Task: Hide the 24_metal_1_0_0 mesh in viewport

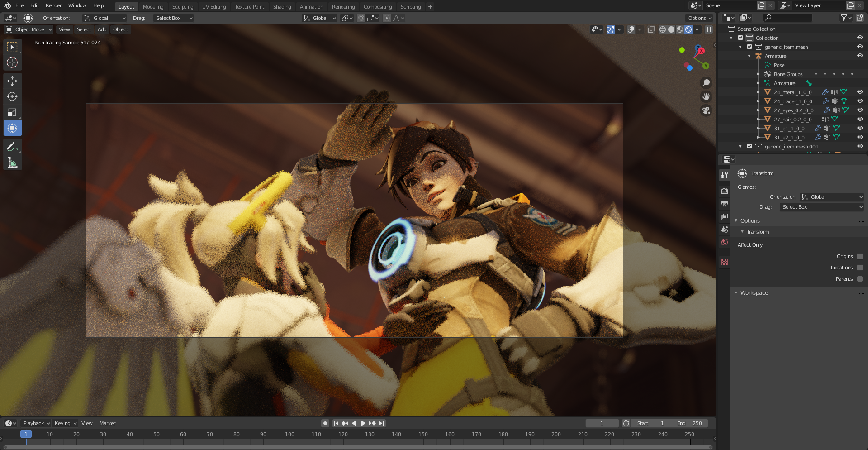Action: [860, 92]
